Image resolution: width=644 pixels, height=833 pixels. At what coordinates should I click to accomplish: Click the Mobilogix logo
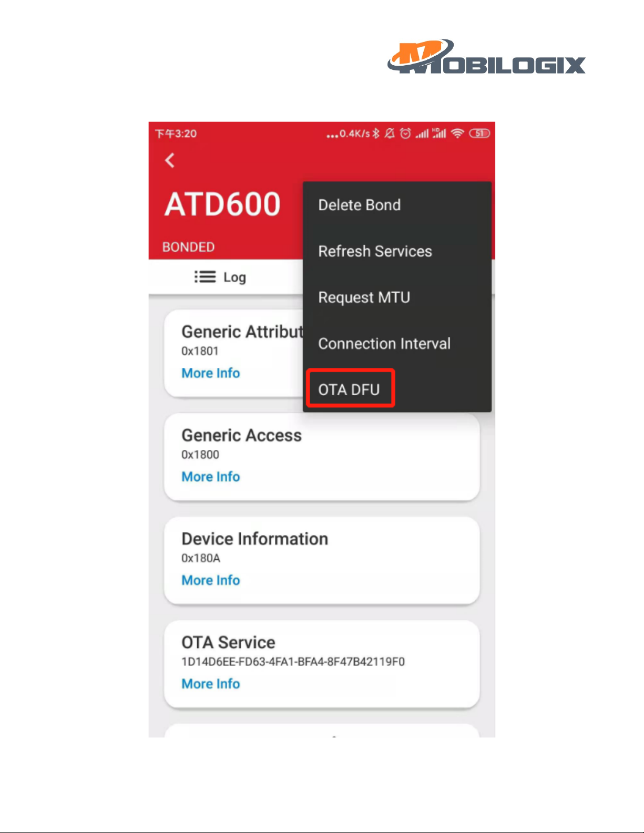[486, 57]
